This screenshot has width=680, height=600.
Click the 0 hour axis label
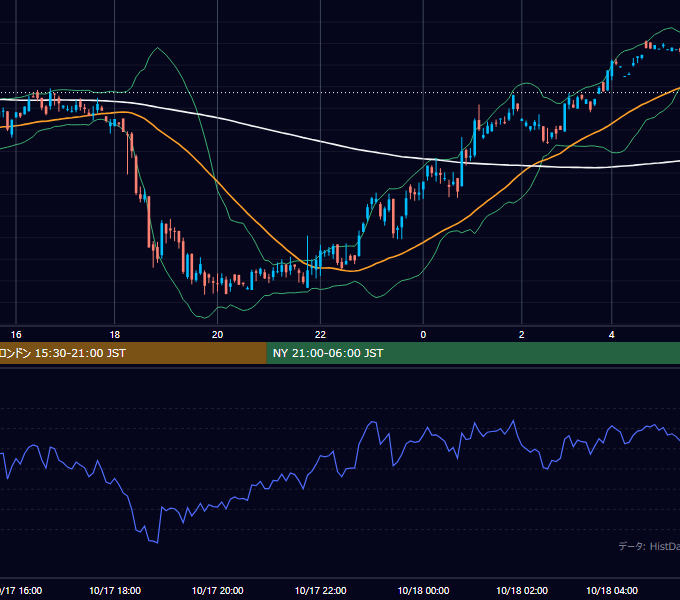coord(423,335)
